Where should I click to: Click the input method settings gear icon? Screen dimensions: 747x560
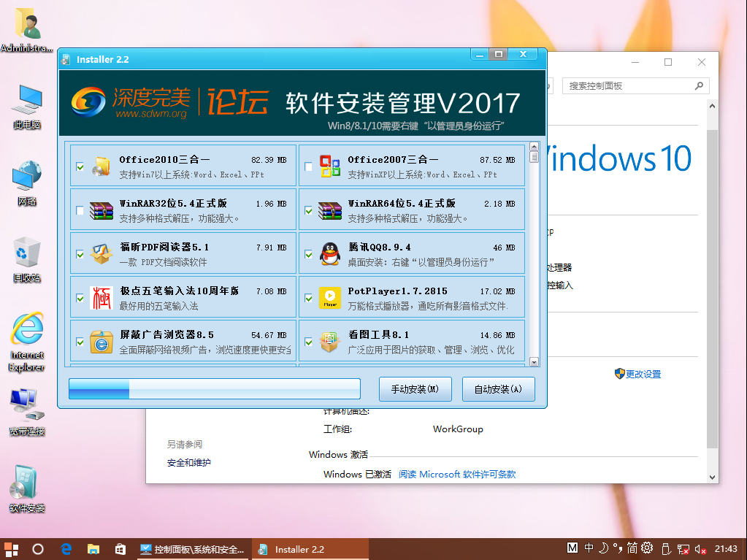point(647,548)
